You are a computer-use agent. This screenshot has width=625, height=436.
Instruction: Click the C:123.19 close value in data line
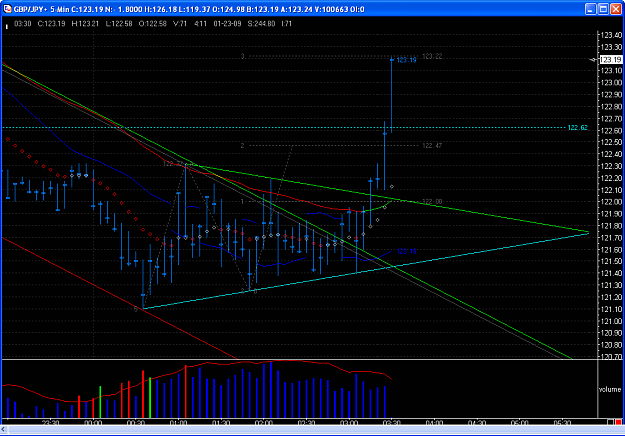click(x=51, y=24)
